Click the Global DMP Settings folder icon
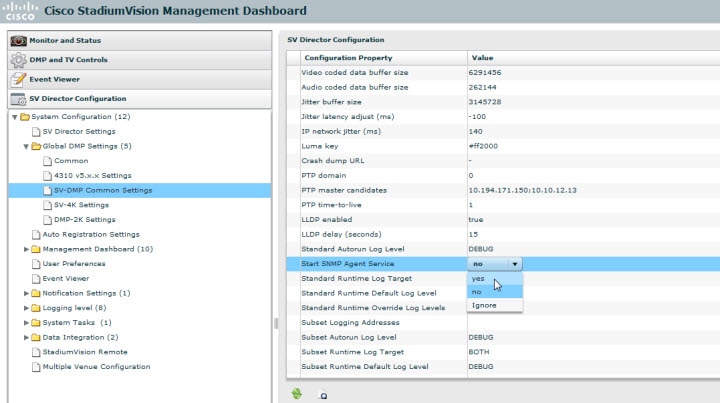This screenshot has height=403, width=720. (x=36, y=146)
